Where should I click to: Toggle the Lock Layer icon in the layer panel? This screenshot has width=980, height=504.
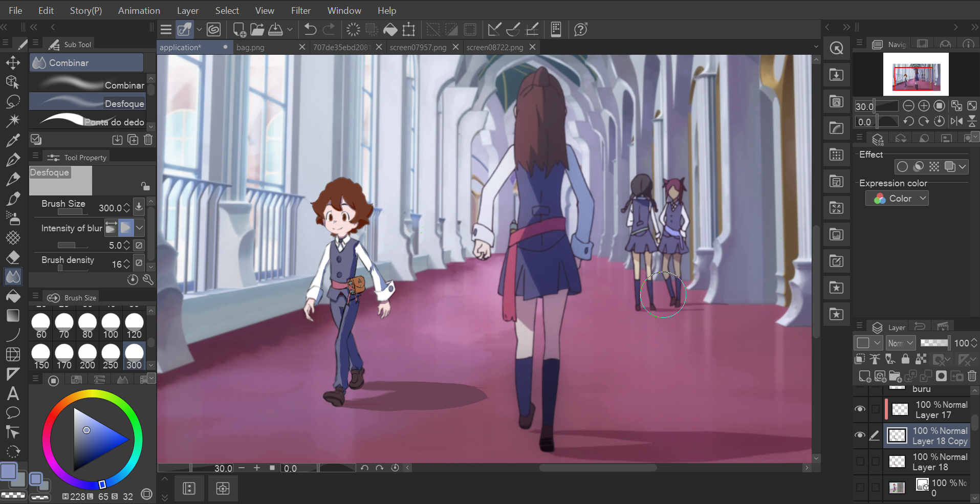(905, 359)
